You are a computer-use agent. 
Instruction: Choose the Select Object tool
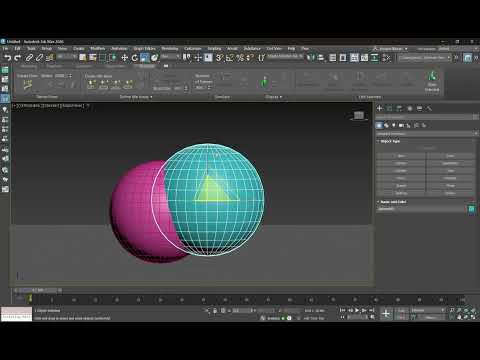coord(83,58)
